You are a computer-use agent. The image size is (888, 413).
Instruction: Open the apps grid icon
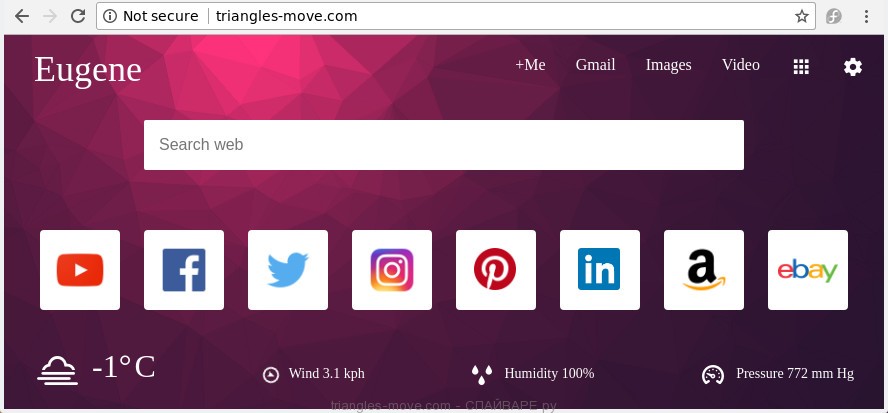click(801, 67)
